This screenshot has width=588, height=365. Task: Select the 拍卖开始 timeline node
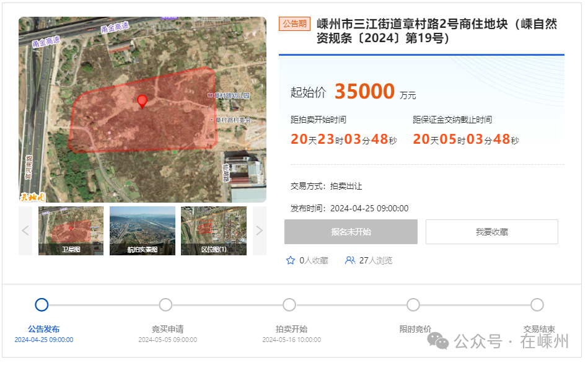tap(289, 305)
